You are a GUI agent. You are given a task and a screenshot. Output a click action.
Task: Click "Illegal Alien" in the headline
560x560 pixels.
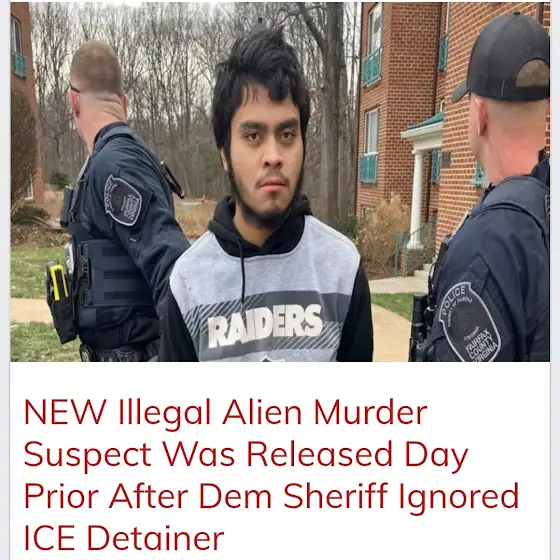tap(210, 412)
